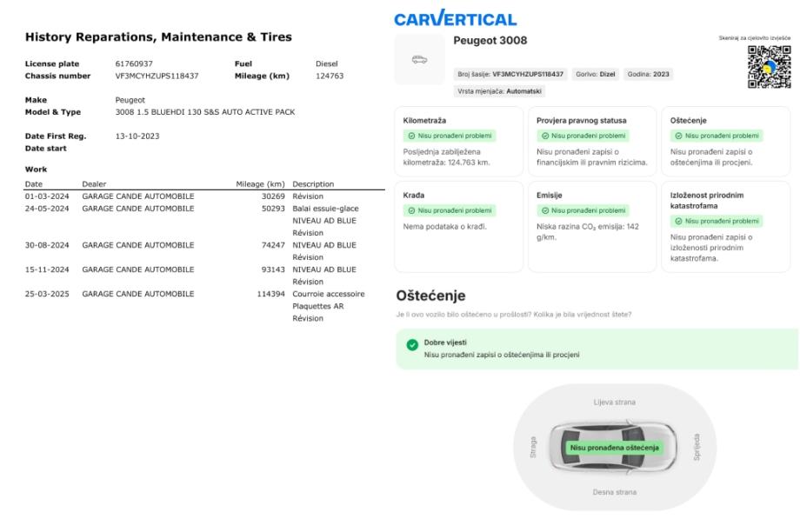Click the 'Niska razina CO₂ emisija' text

click(x=587, y=231)
